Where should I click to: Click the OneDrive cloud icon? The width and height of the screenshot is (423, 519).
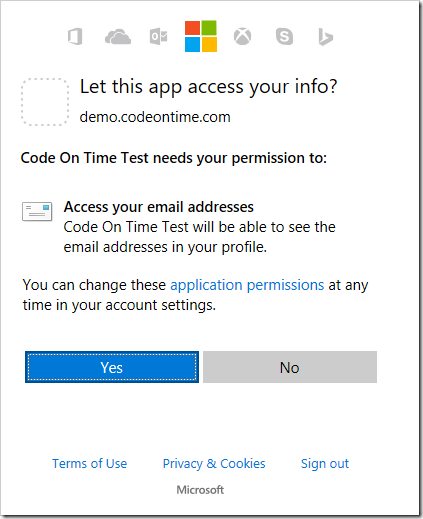click(x=118, y=37)
